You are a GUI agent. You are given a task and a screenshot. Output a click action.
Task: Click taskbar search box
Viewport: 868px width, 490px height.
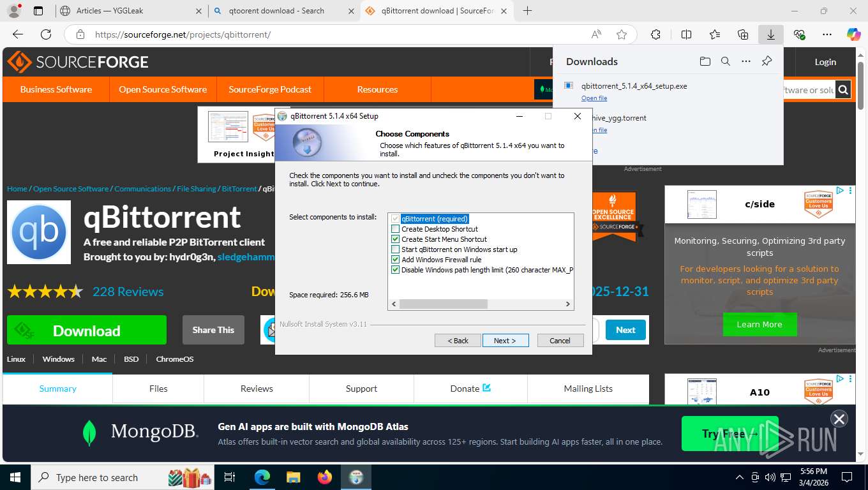pos(123,477)
